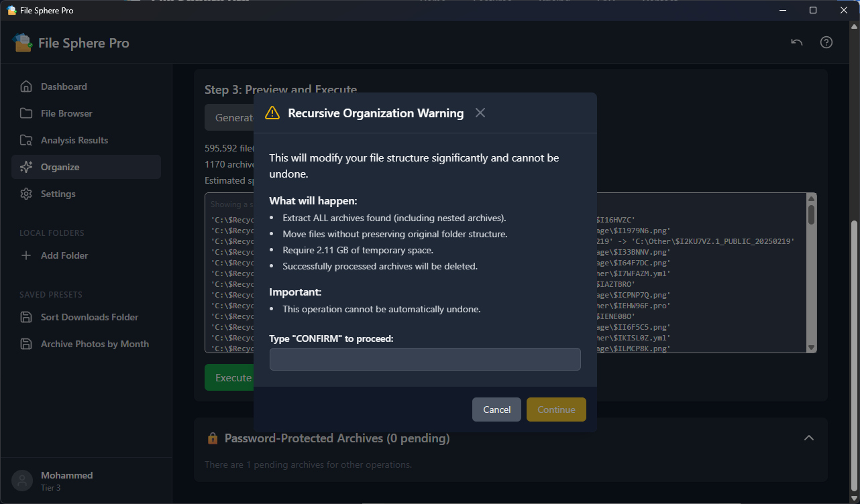Viewport: 860px width, 504px height.
Task: Click the $IKISL0Z.yml preview row
Action: point(633,338)
